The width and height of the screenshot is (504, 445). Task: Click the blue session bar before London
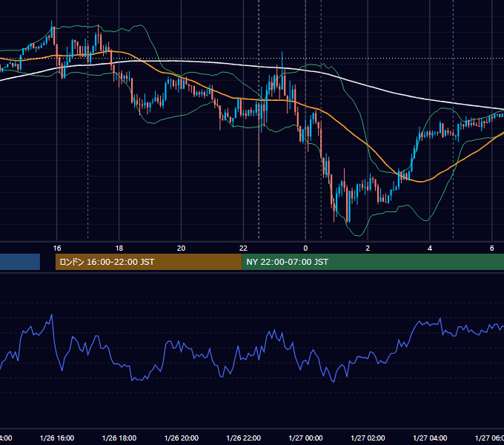tap(20, 262)
